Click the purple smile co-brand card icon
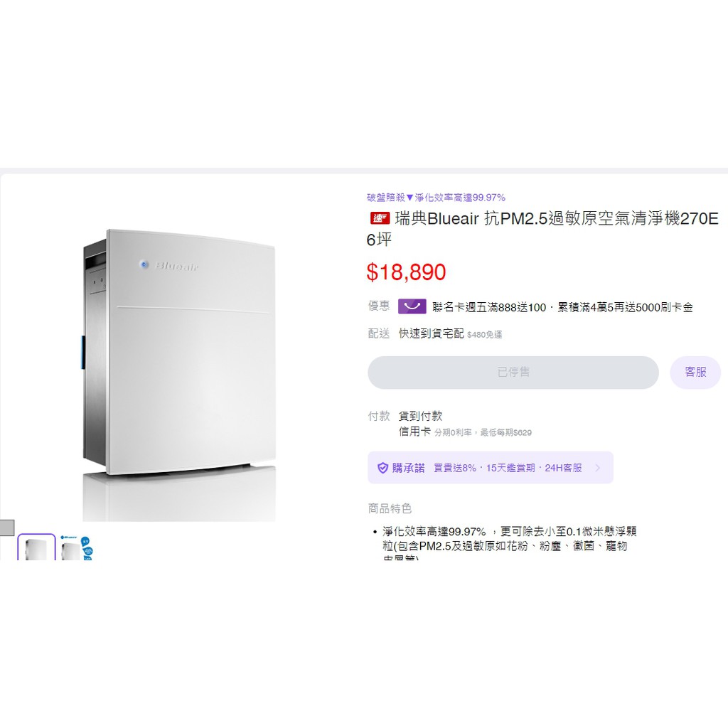728x728 pixels. coord(412,306)
